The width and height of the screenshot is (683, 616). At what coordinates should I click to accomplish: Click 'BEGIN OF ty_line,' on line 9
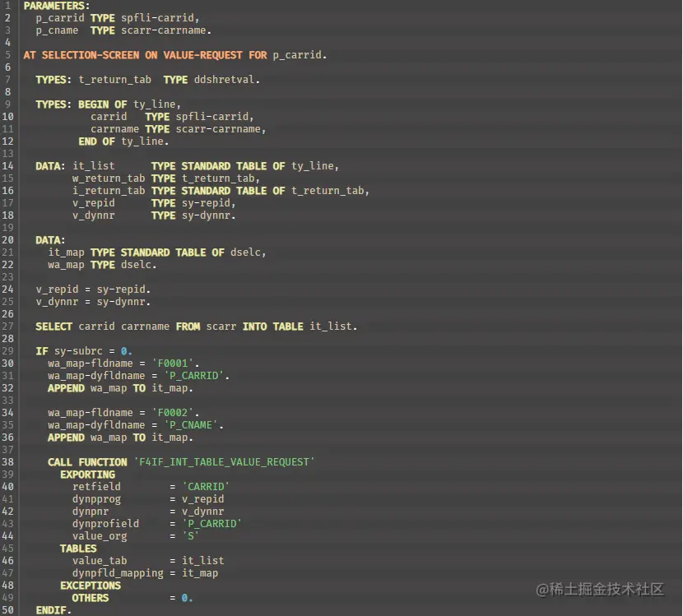pos(129,104)
